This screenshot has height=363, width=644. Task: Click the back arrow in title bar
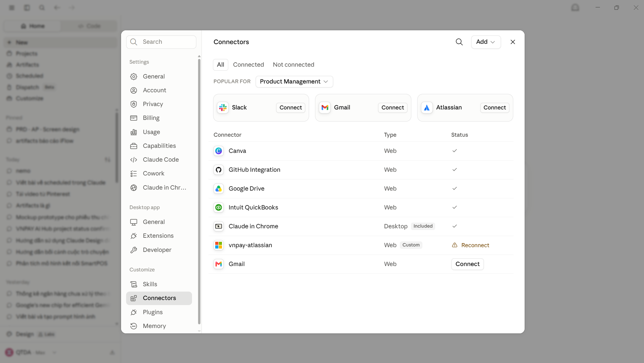(57, 7)
